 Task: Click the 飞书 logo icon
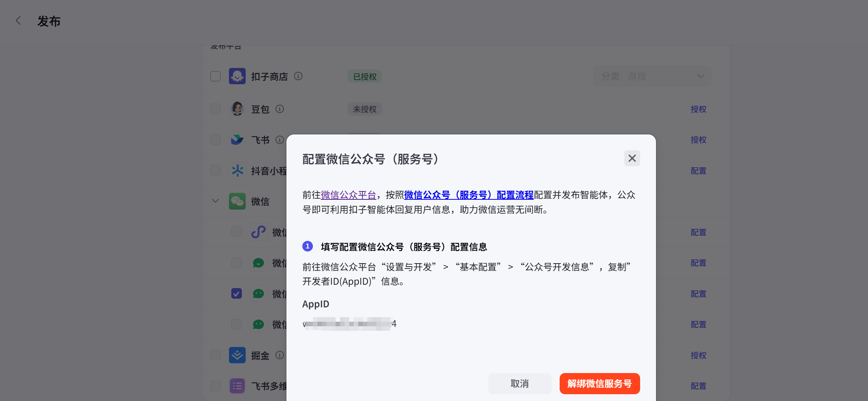(237, 140)
